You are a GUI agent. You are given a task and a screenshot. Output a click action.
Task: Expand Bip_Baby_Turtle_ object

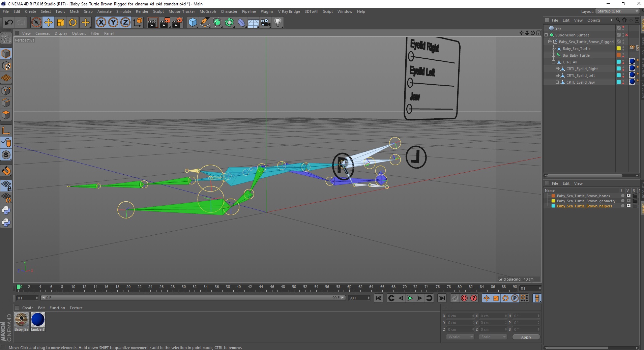click(554, 55)
